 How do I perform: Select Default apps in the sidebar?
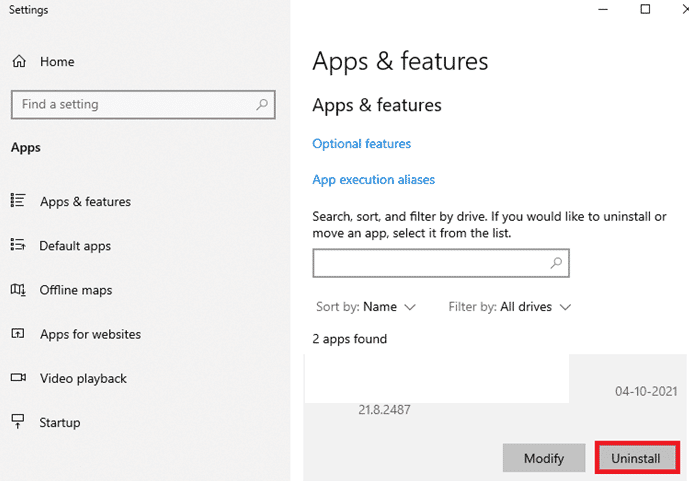tap(75, 245)
